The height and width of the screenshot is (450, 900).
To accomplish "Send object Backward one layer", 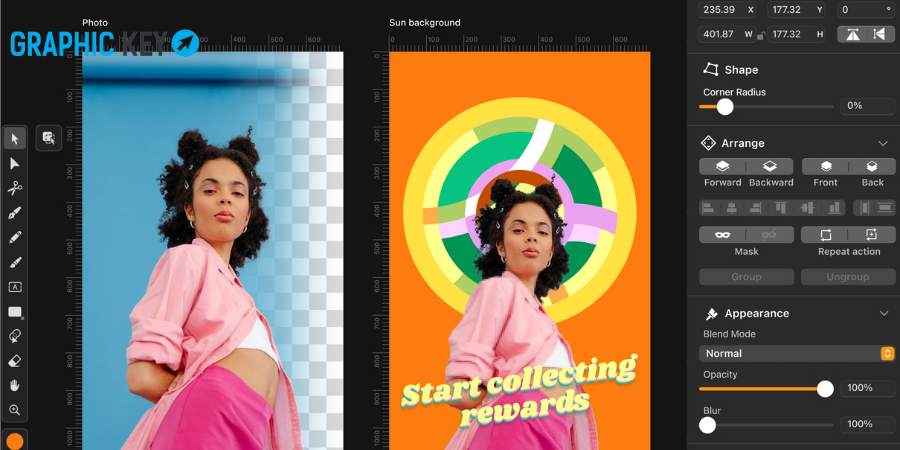I will coord(770,166).
